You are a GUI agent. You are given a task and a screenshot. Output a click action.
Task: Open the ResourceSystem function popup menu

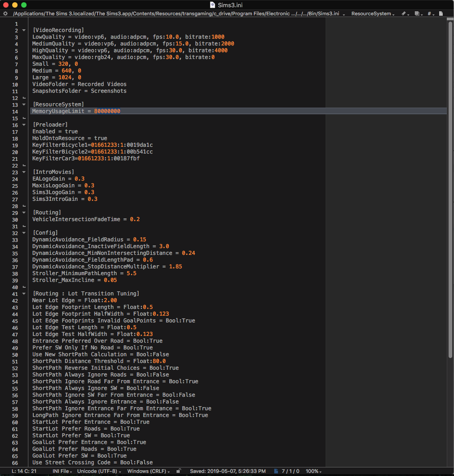click(x=373, y=14)
